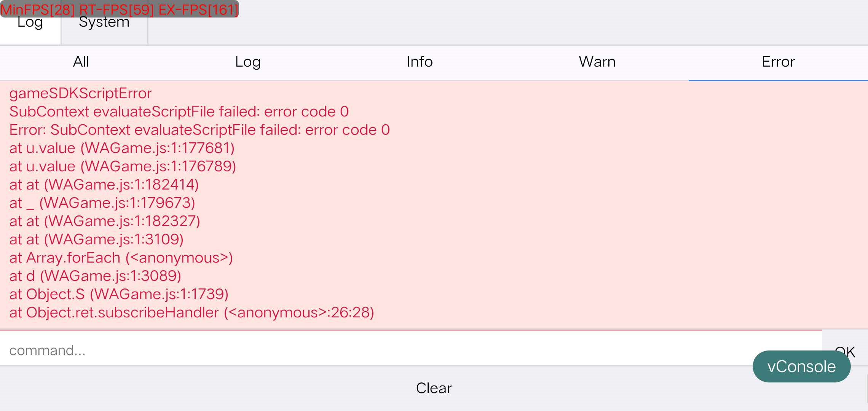Click the 'at Object.S' stack line

coord(119,294)
